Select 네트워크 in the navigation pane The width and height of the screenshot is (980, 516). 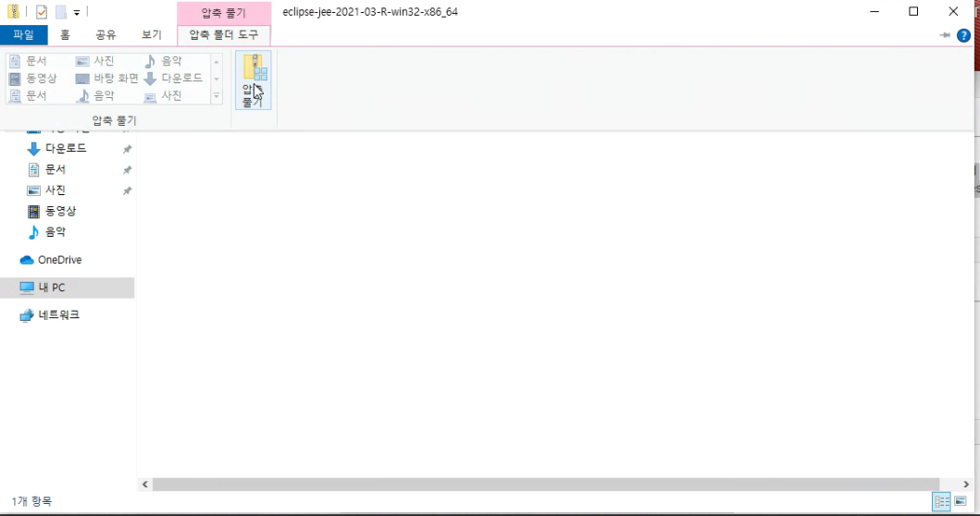point(58,314)
